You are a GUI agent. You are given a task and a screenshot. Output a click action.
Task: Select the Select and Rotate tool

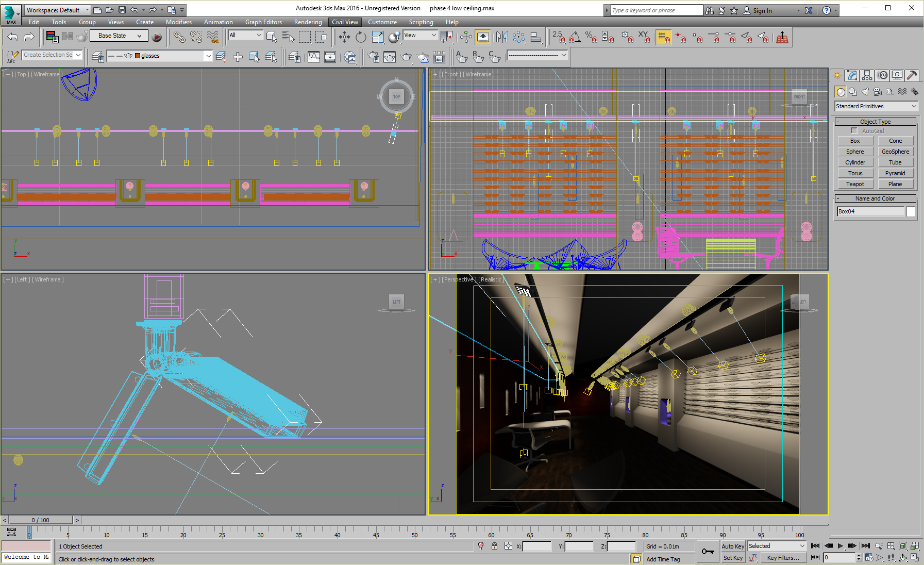(x=361, y=37)
